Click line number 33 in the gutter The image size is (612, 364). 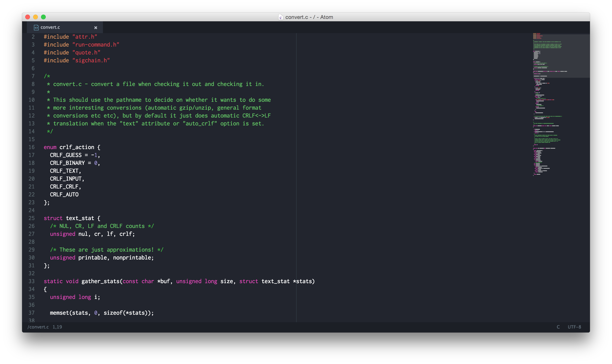(x=31, y=281)
